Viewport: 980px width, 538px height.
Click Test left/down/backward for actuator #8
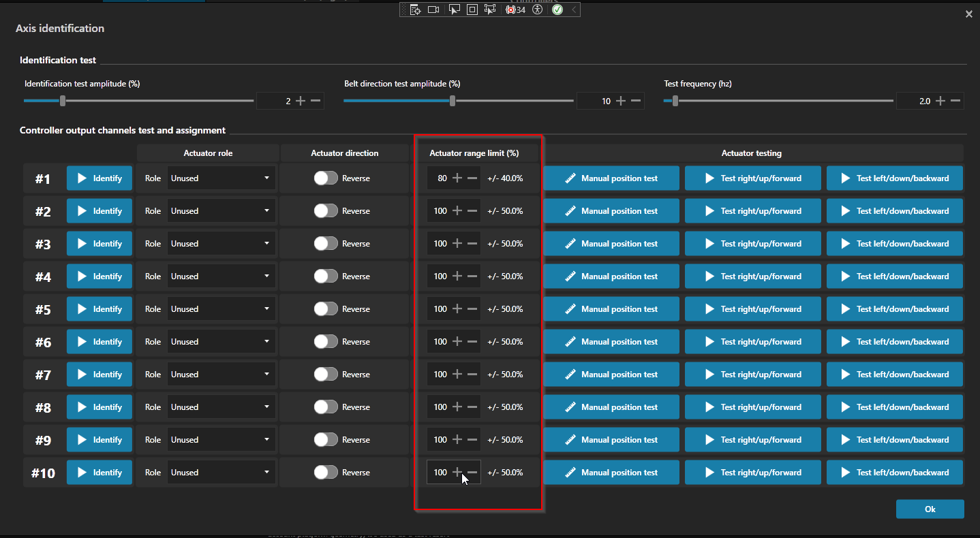coord(895,407)
